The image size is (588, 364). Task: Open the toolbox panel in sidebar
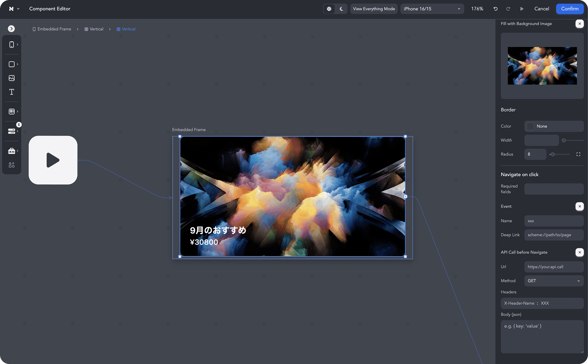(12, 151)
